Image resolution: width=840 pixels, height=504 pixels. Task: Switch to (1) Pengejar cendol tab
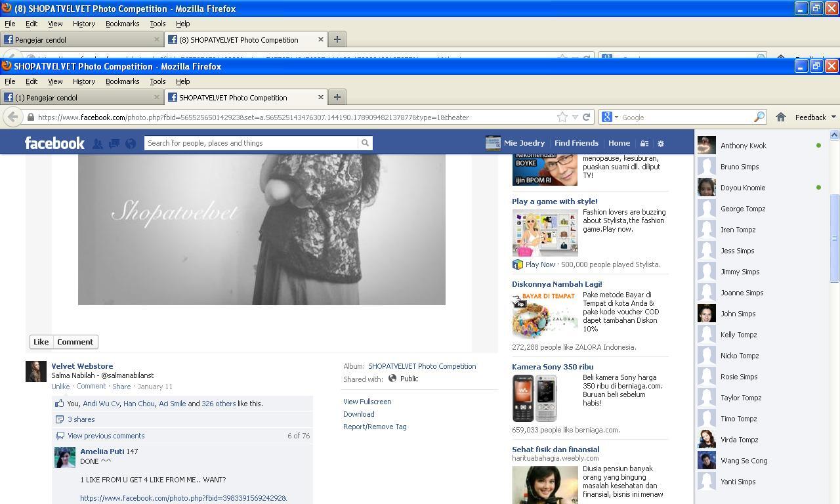[x=81, y=97]
